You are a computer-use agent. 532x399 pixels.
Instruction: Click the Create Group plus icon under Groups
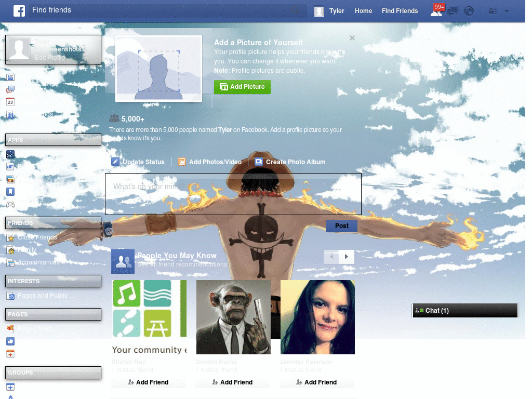(10, 387)
